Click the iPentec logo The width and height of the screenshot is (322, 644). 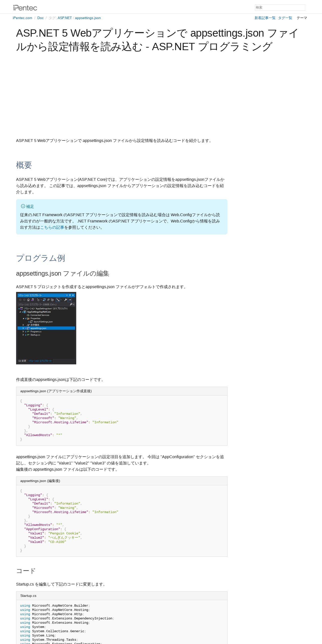click(x=25, y=8)
